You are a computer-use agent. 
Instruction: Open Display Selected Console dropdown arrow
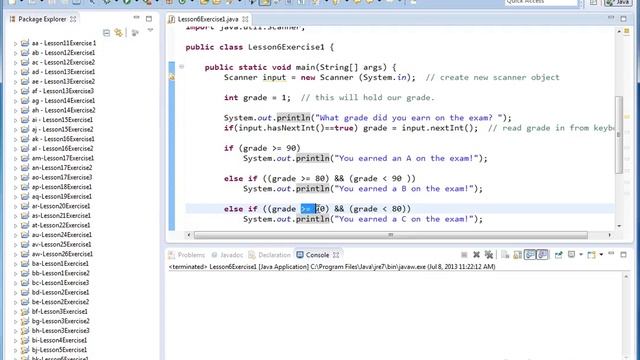[x=581, y=255]
